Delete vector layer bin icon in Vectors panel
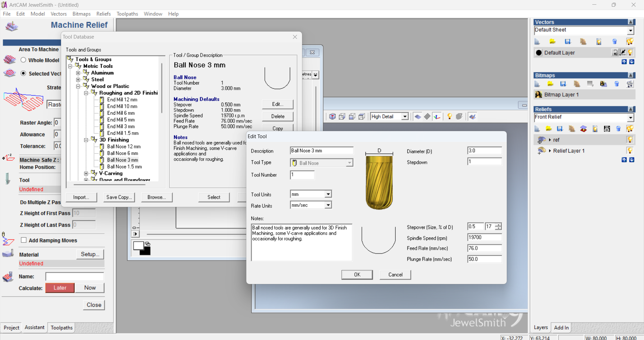The width and height of the screenshot is (644, 340). [614, 42]
